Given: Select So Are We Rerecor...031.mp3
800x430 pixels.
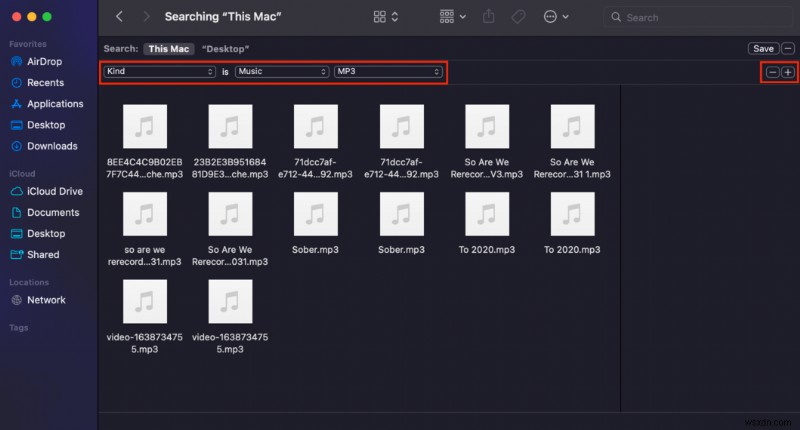Looking at the screenshot, I should click(230, 230).
